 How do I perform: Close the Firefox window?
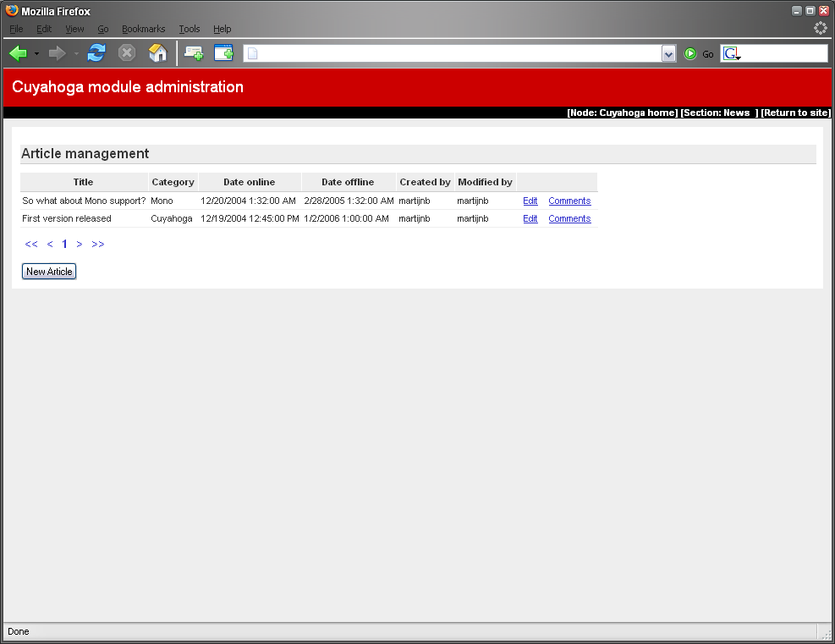point(823,11)
